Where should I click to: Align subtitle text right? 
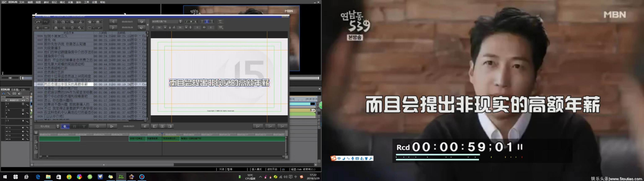pyautogui.click(x=212, y=22)
